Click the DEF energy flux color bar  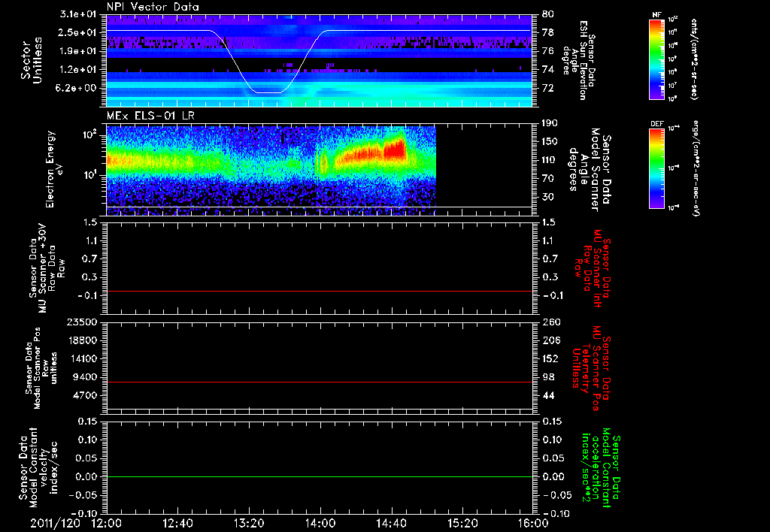[x=657, y=168]
